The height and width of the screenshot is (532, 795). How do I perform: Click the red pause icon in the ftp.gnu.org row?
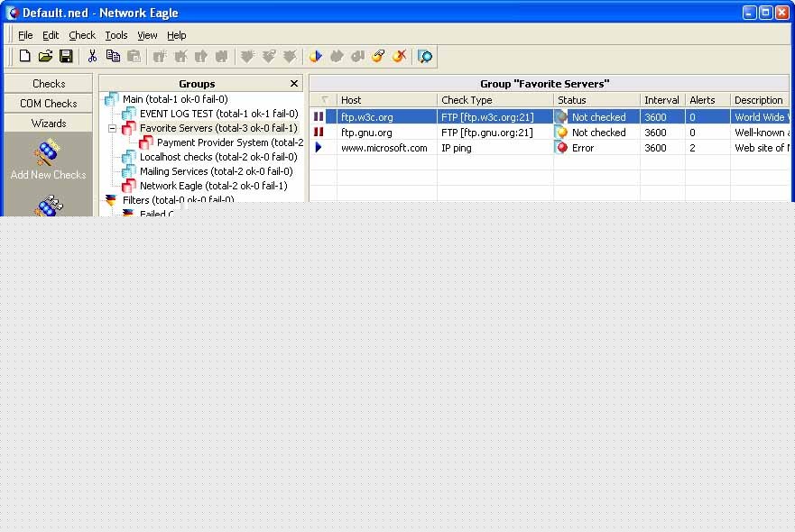(x=319, y=133)
